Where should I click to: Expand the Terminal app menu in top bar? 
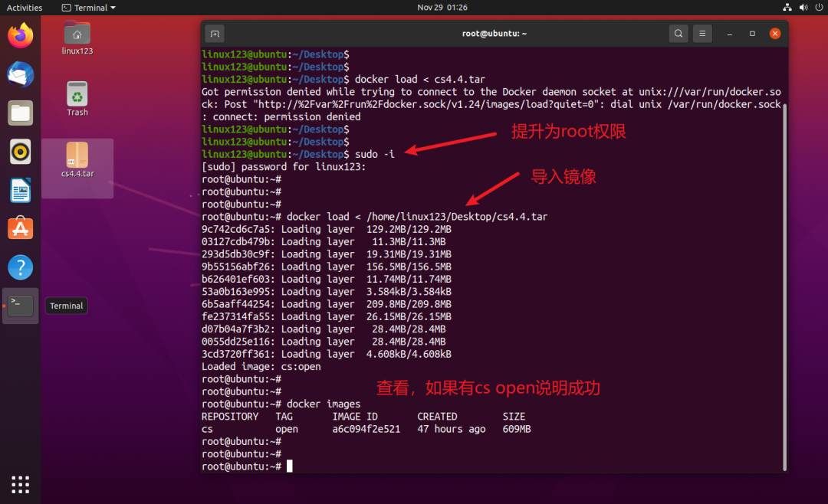[x=89, y=8]
